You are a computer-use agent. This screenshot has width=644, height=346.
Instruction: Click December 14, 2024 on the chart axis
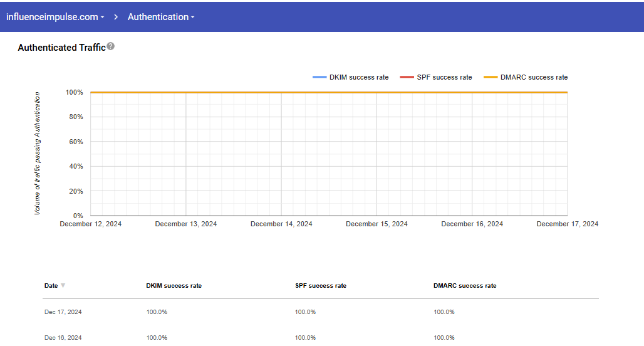tap(281, 224)
